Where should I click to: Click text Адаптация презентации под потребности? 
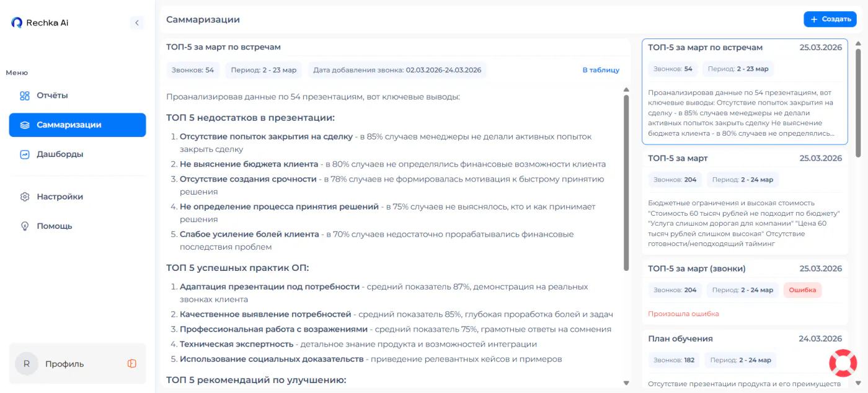pos(270,286)
